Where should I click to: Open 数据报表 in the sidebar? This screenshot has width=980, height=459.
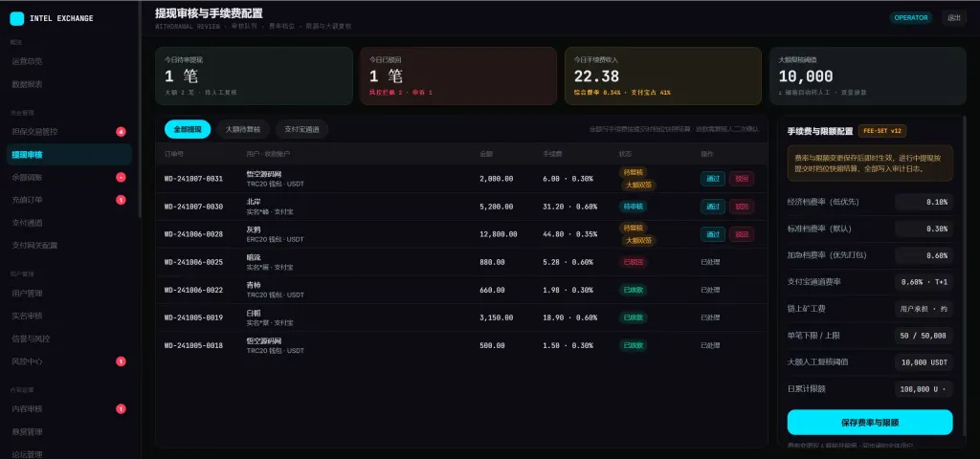[69, 84]
